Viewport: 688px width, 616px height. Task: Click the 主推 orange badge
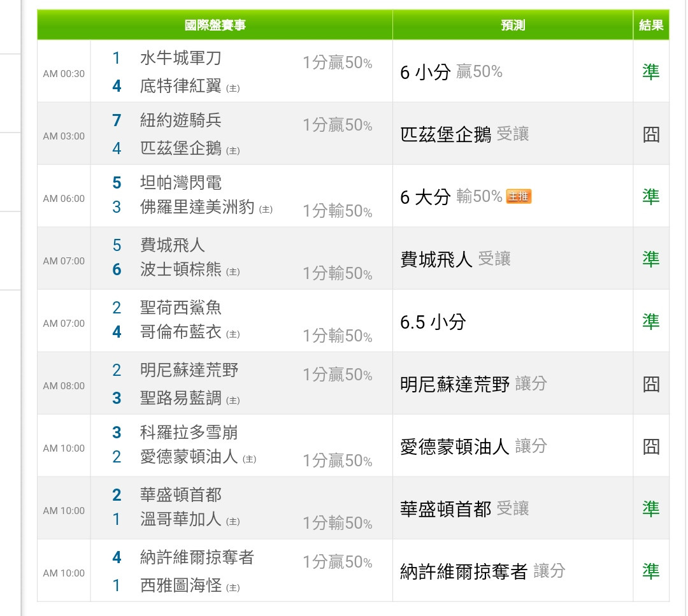click(519, 196)
